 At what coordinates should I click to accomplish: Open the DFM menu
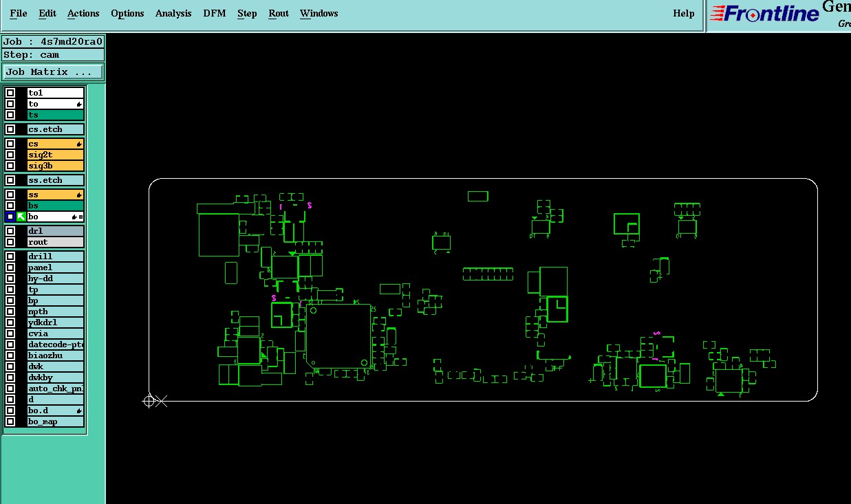[215, 13]
